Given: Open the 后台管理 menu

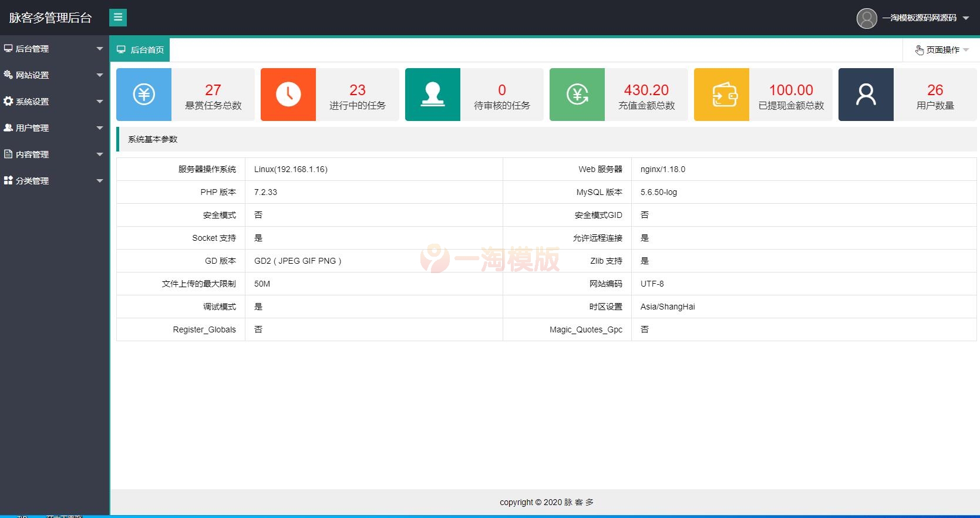Looking at the screenshot, I should [55, 49].
